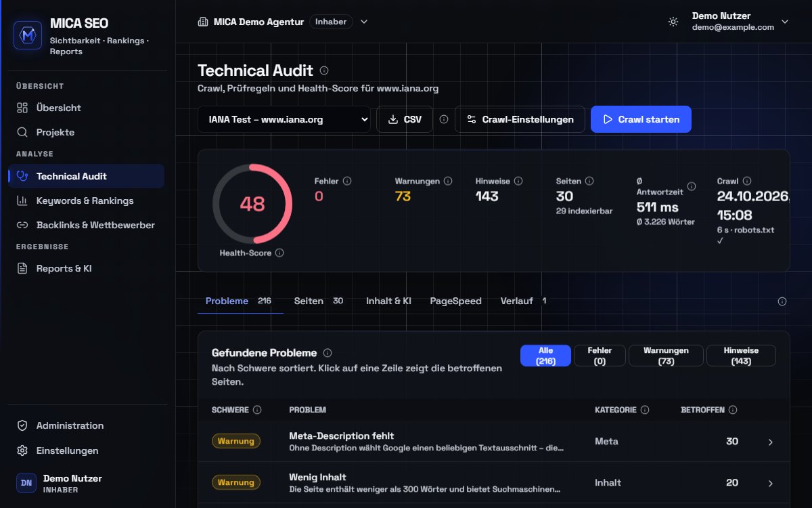
Task: Switch to the Verlauf tab
Action: click(523, 301)
